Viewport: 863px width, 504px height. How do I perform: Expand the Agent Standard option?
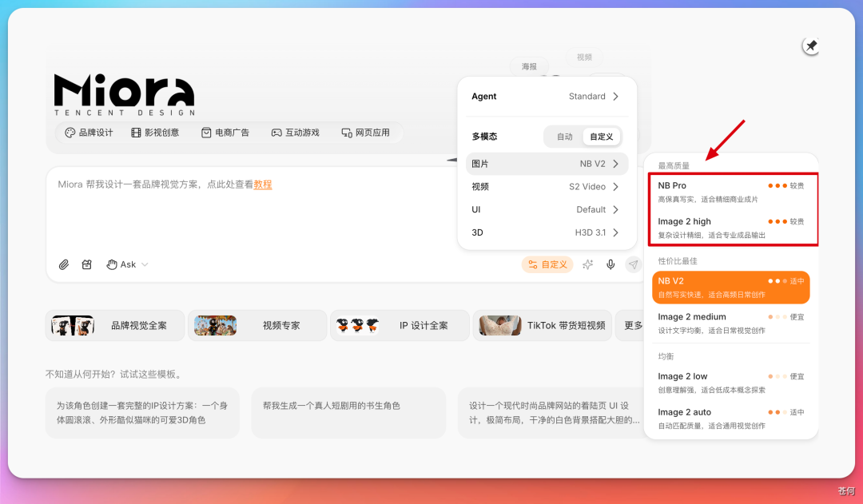pos(547,97)
